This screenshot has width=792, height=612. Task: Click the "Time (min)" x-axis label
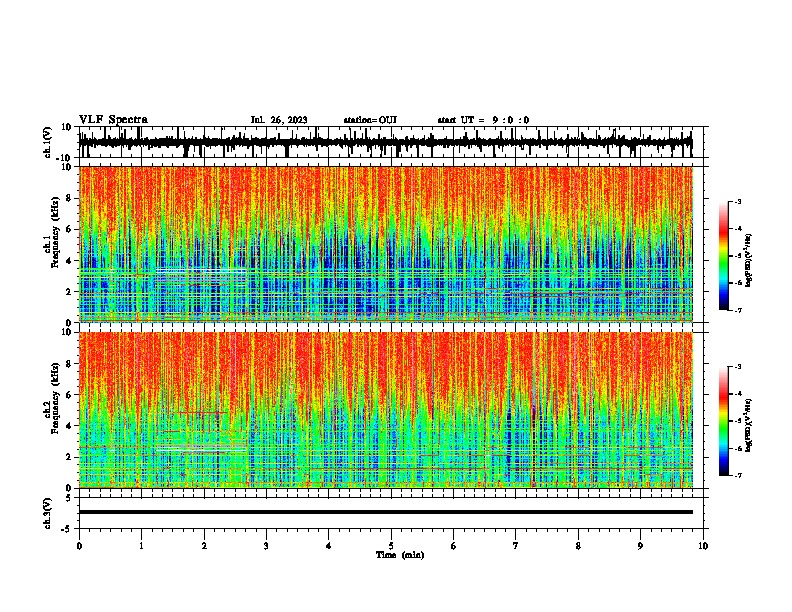400,555
